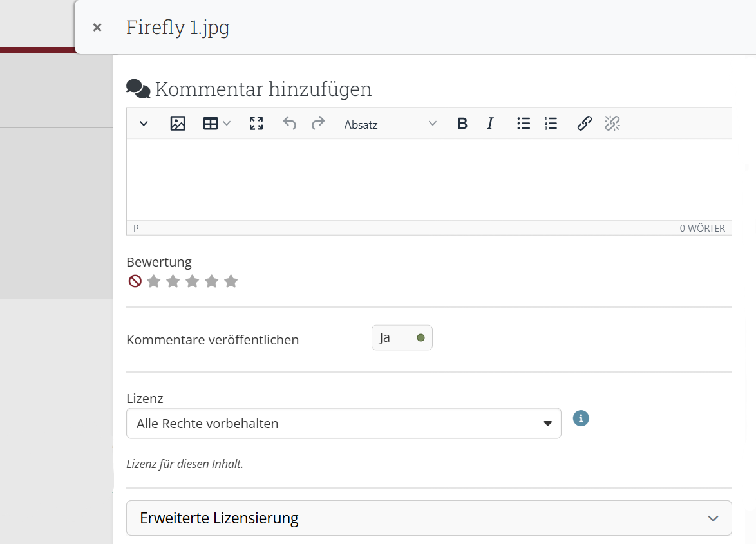Click the insert image icon in editor toolbar
The height and width of the screenshot is (544, 756).
pos(178,124)
